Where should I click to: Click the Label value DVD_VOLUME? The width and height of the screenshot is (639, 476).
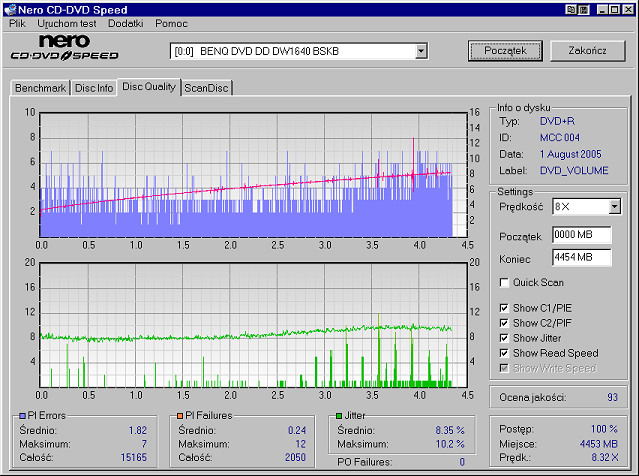(x=574, y=171)
